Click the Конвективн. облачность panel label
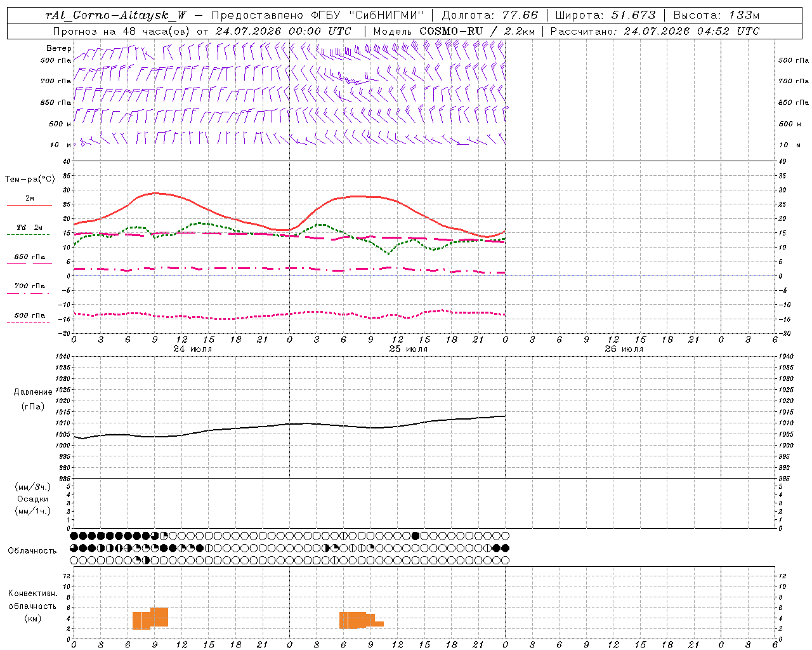Screen dimensions: 812x650 (32, 606)
